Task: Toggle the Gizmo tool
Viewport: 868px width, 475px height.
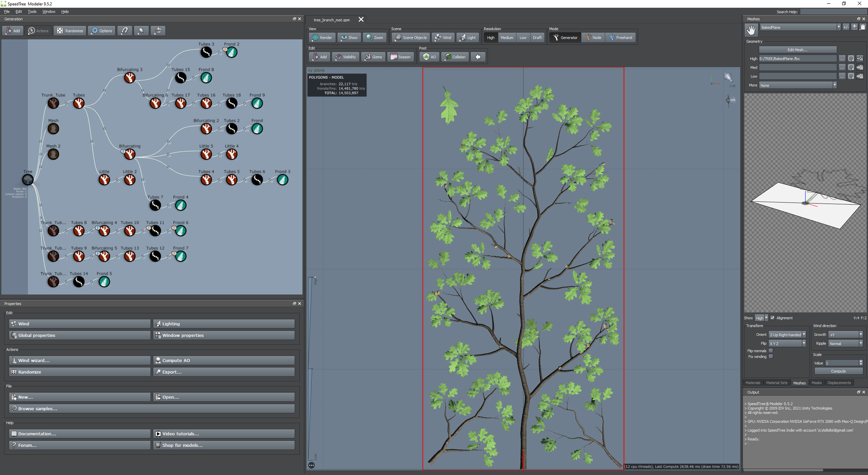Action: (x=373, y=57)
